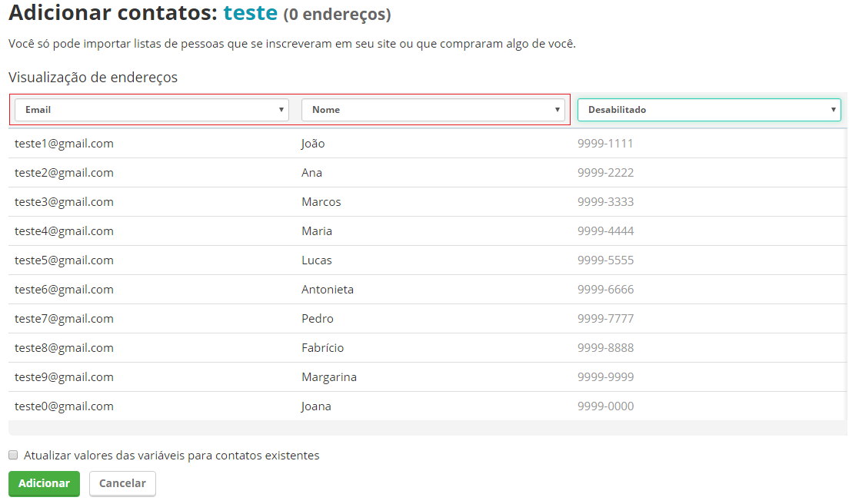This screenshot has height=504, width=849.
Task: Select email teste4@gmail.com
Action: click(x=64, y=231)
